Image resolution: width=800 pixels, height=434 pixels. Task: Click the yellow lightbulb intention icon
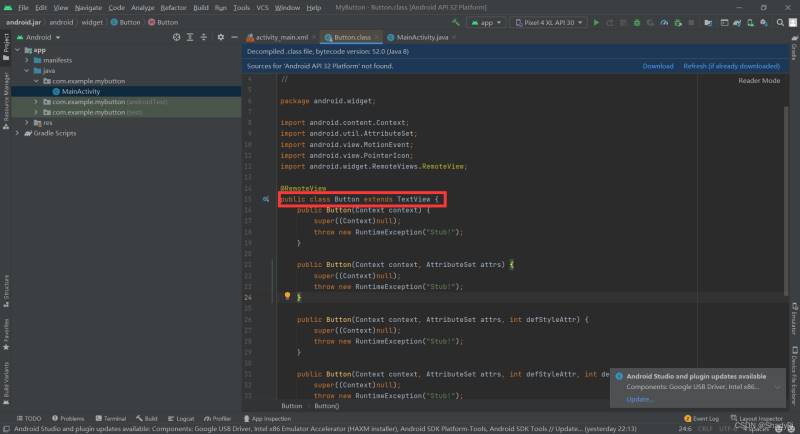tap(287, 296)
